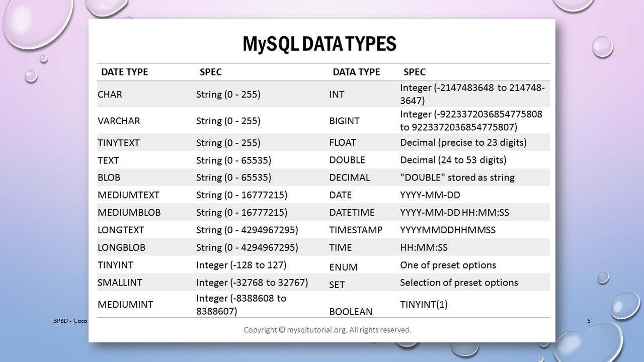
Task: Click spec Integer (-32768 to 32767)
Action: click(252, 283)
